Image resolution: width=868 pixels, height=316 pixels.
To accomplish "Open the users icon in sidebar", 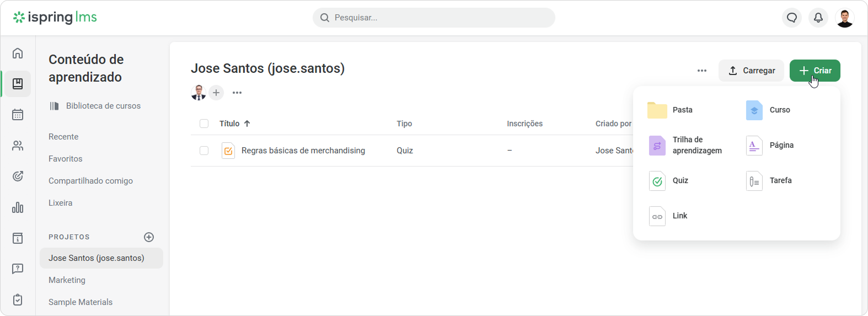I will tap(18, 146).
